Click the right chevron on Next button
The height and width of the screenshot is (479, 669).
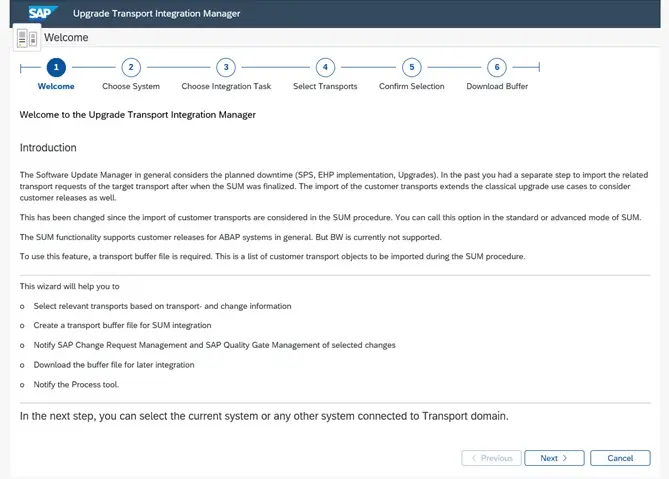click(565, 458)
